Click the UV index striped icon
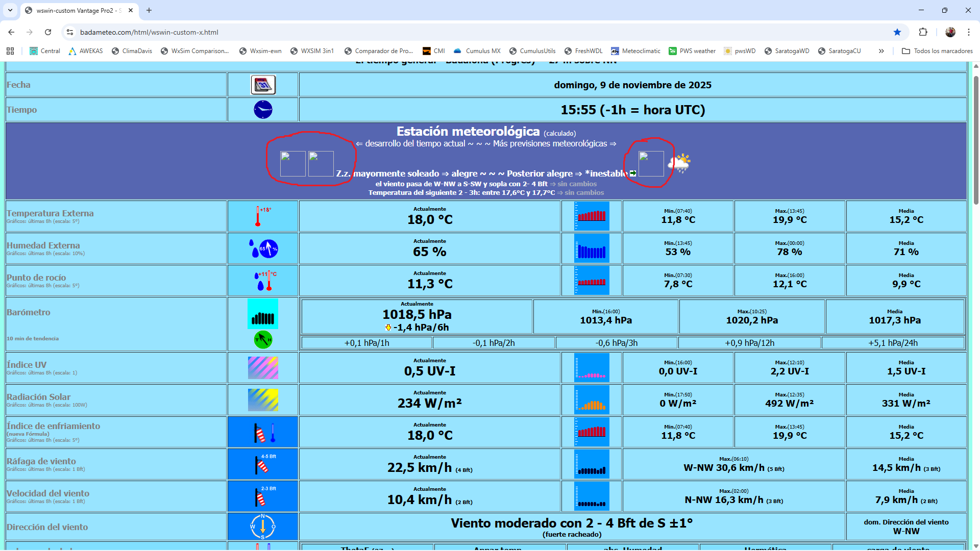This screenshot has width=980, height=551. 263,367
